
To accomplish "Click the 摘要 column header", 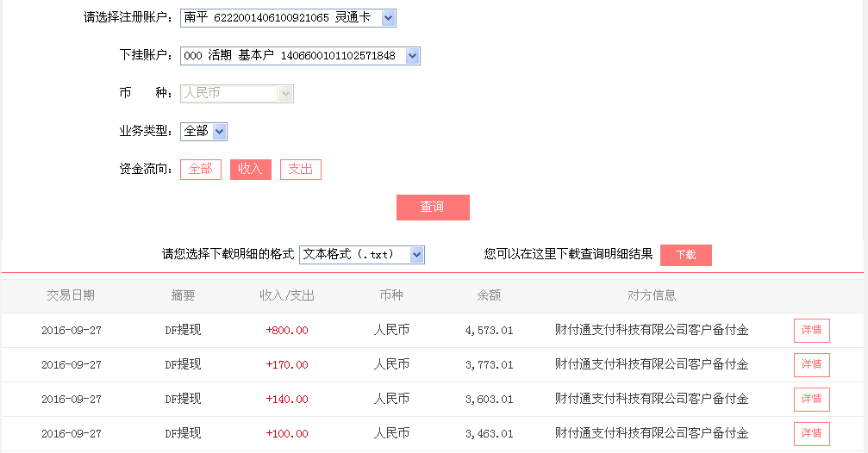I will pyautogui.click(x=184, y=295).
